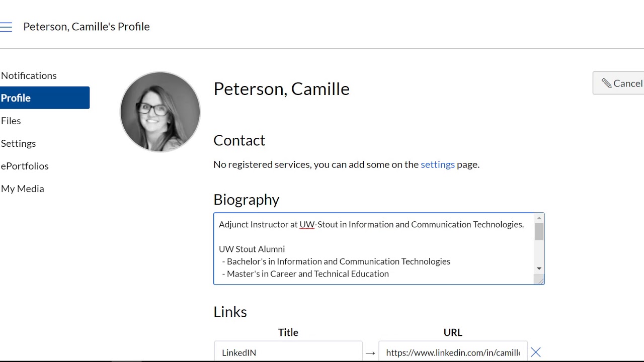Click the biography scrollbar up arrow

539,218
